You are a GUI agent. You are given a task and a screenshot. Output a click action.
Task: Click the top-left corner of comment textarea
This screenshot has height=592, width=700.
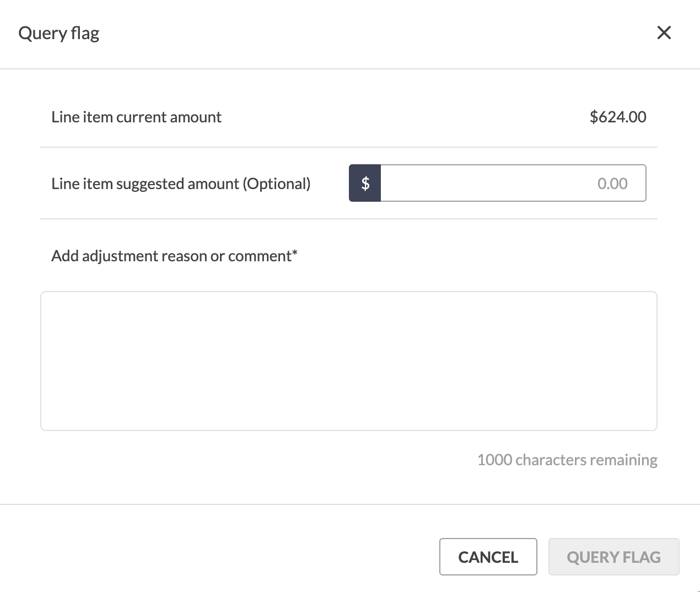(44, 294)
